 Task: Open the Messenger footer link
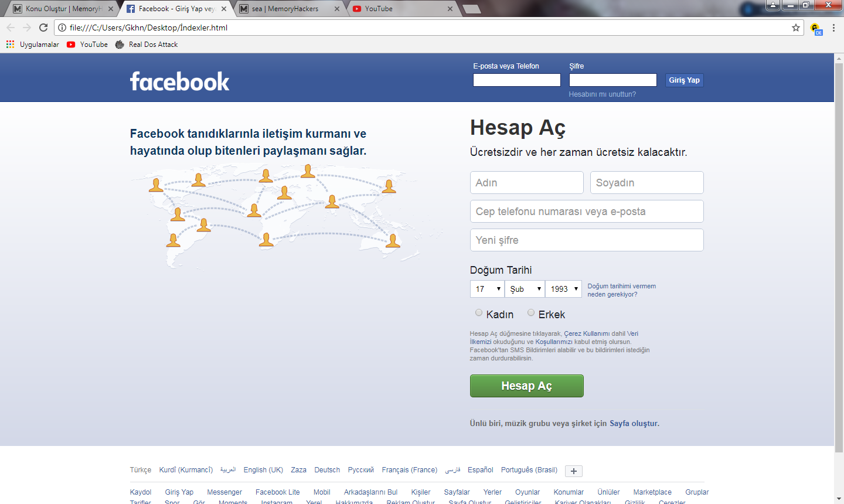click(x=224, y=492)
